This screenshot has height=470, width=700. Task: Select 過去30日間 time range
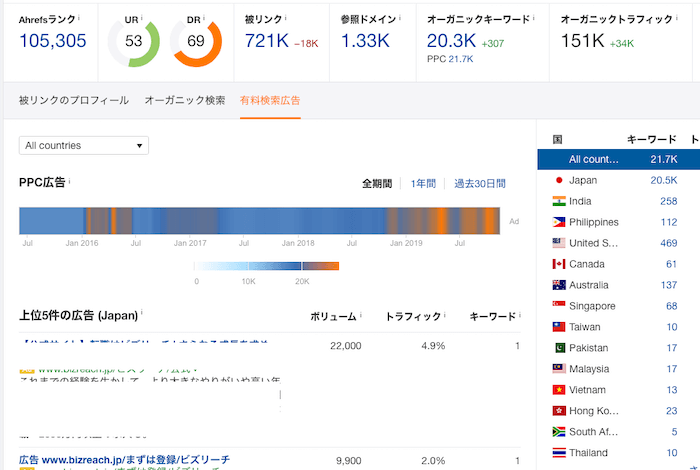click(479, 183)
